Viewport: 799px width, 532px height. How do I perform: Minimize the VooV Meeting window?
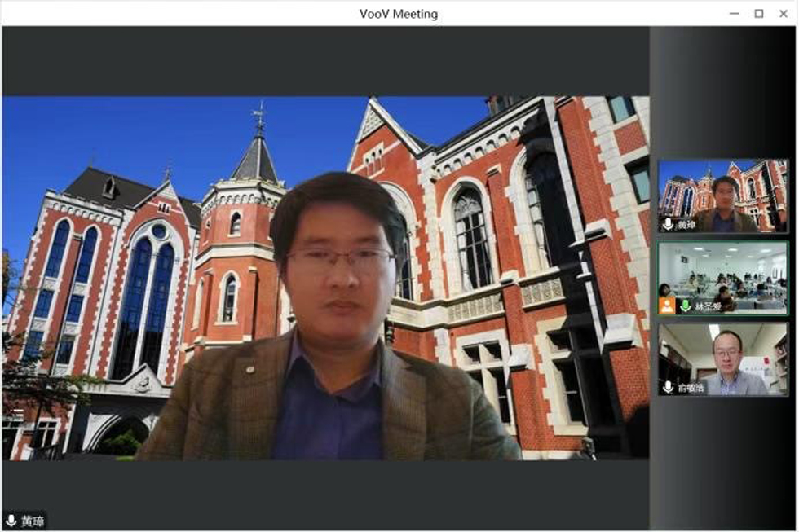pyautogui.click(x=734, y=14)
